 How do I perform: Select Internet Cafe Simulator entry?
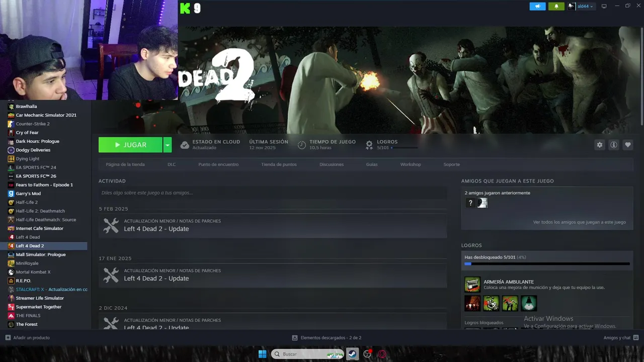39,228
